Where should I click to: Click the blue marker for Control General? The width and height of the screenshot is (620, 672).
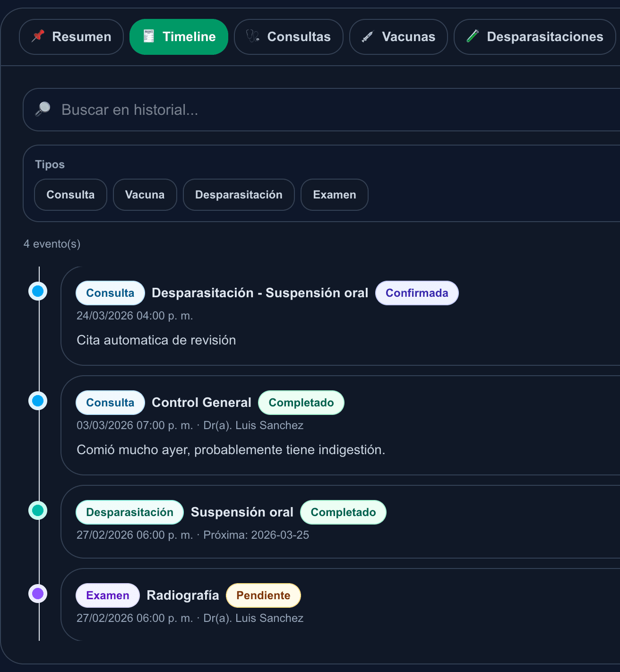point(38,401)
